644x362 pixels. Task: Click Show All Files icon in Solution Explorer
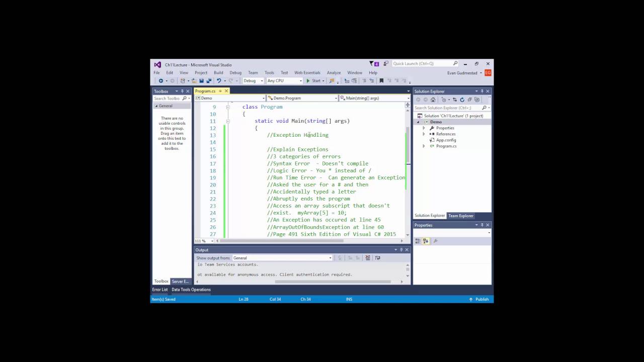[x=476, y=100]
